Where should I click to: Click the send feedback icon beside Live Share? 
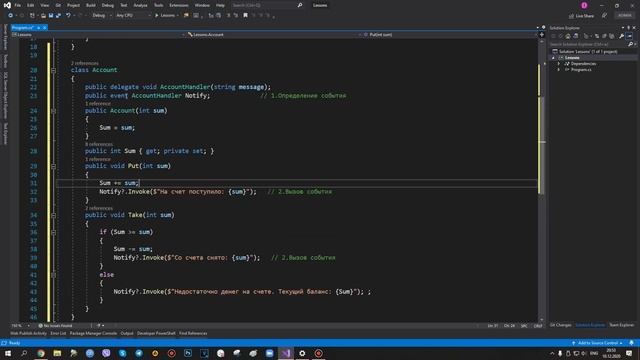pyautogui.click(x=604, y=16)
